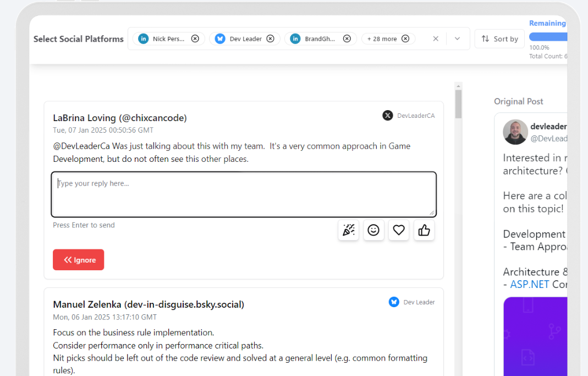Viewport: 588px width, 376px height.
Task: Remove the Nick Pers... LinkedIn platform chip
Action: coord(195,39)
